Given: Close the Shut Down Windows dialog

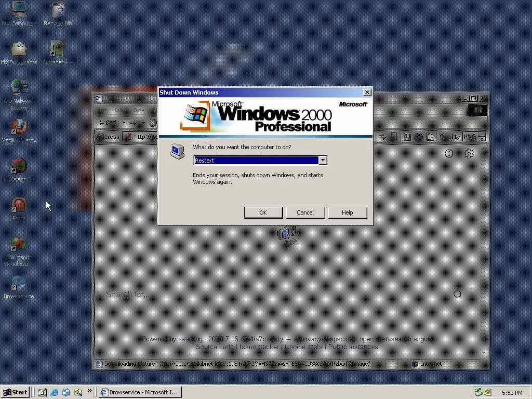Looking at the screenshot, I should (367, 92).
